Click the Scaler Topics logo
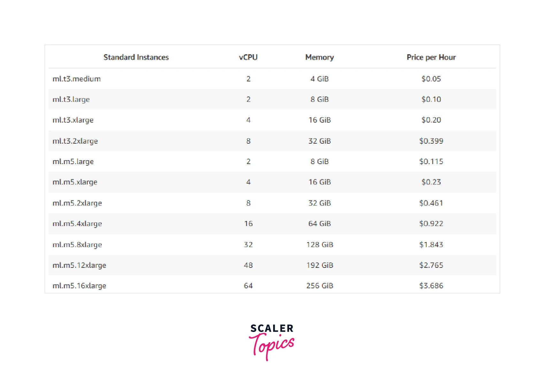The height and width of the screenshot is (392, 545). 272,342
